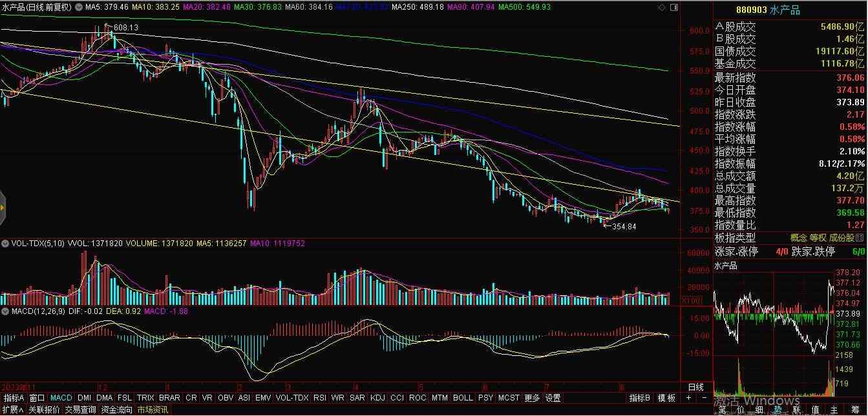This screenshot has height=416, width=868.
Task: Click the 更多 indicators button
Action: pos(532,398)
